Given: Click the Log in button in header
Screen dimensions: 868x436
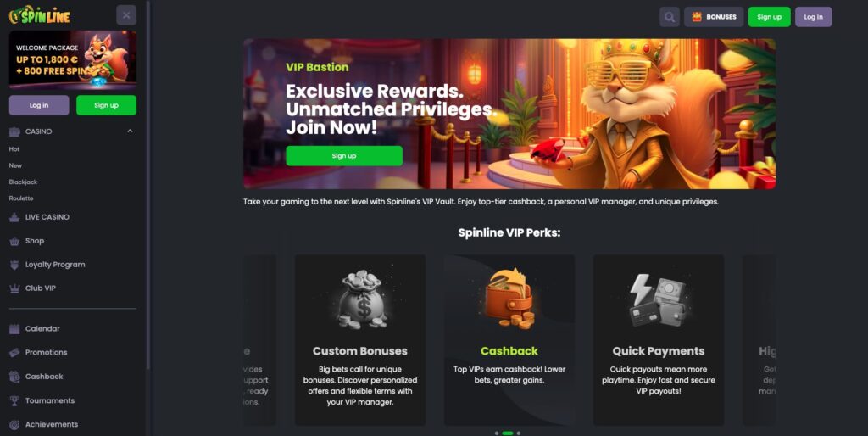Looking at the screenshot, I should [x=813, y=17].
